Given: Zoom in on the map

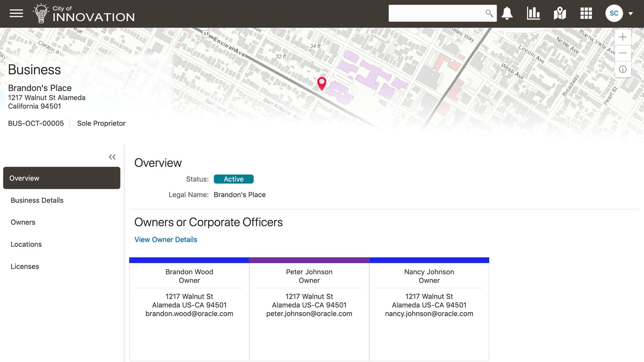Looking at the screenshot, I should (x=623, y=37).
